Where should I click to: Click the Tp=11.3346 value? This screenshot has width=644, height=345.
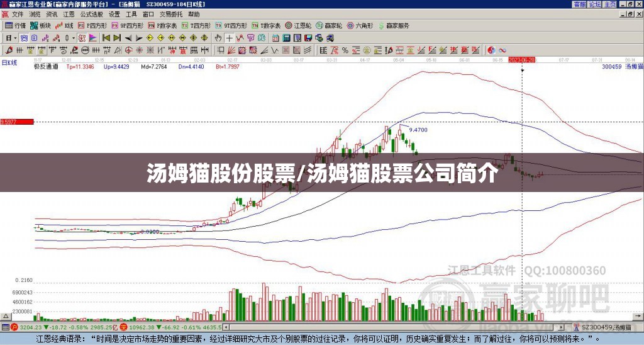point(80,66)
